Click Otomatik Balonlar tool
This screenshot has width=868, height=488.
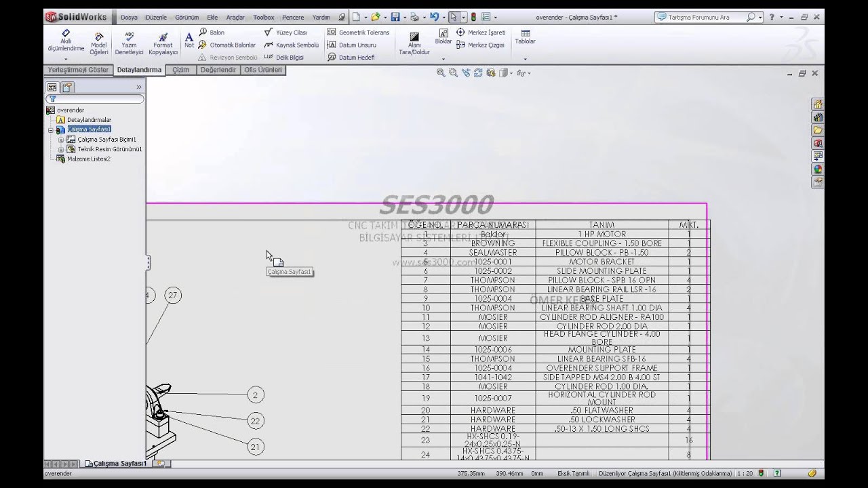pyautogui.click(x=227, y=45)
